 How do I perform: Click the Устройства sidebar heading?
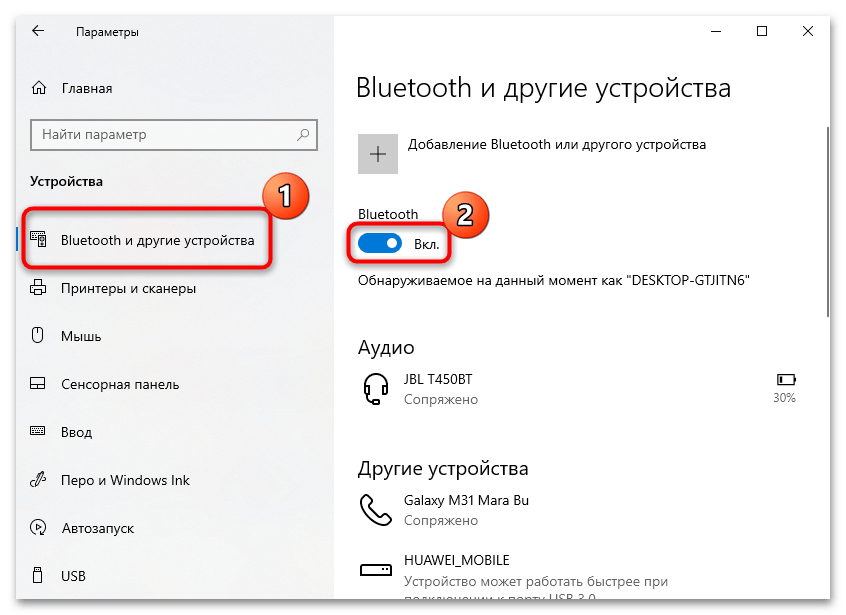[x=66, y=181]
